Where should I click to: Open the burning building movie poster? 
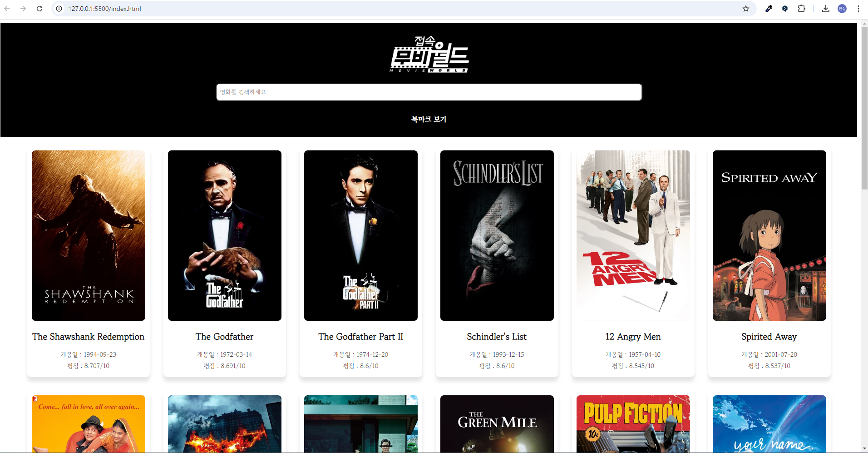click(x=225, y=423)
